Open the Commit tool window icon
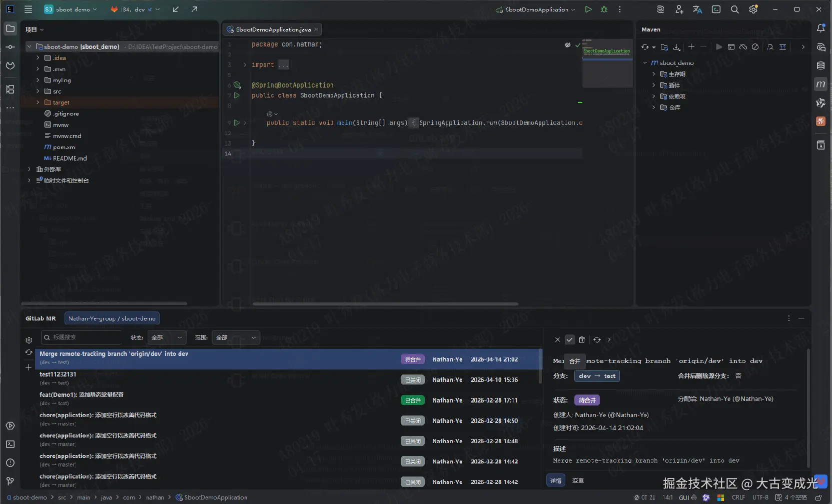The height and width of the screenshot is (504, 832). [10, 47]
